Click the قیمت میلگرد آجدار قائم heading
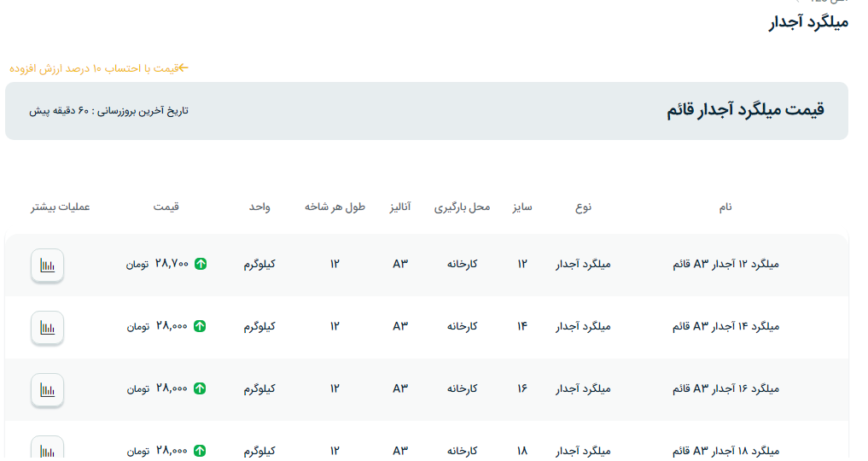Screen dimensions: 868x461 [745, 110]
